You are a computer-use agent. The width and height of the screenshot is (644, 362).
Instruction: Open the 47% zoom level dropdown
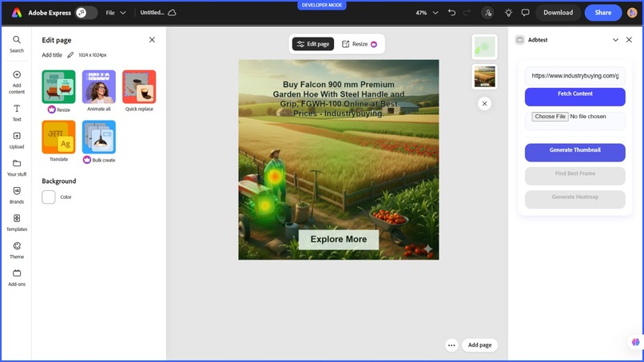(x=427, y=13)
